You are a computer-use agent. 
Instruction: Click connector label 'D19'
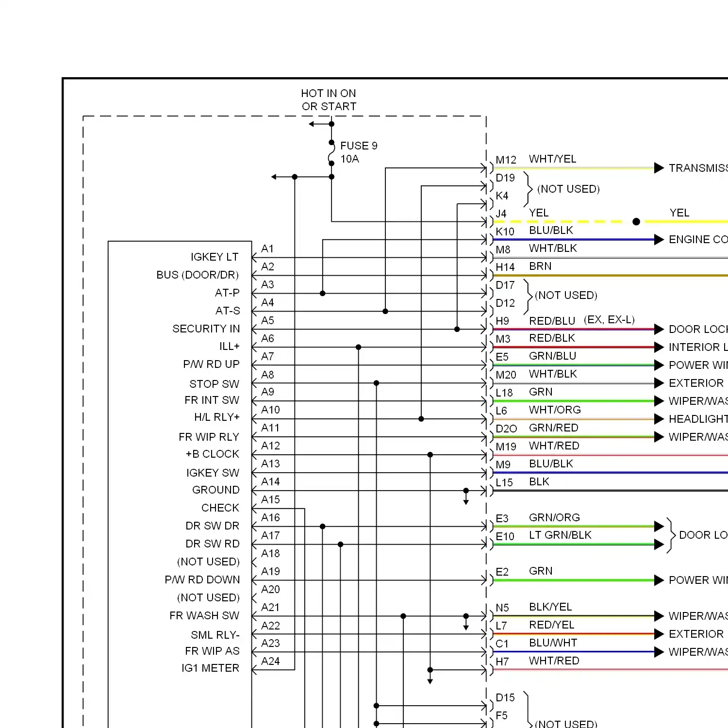[505, 178]
